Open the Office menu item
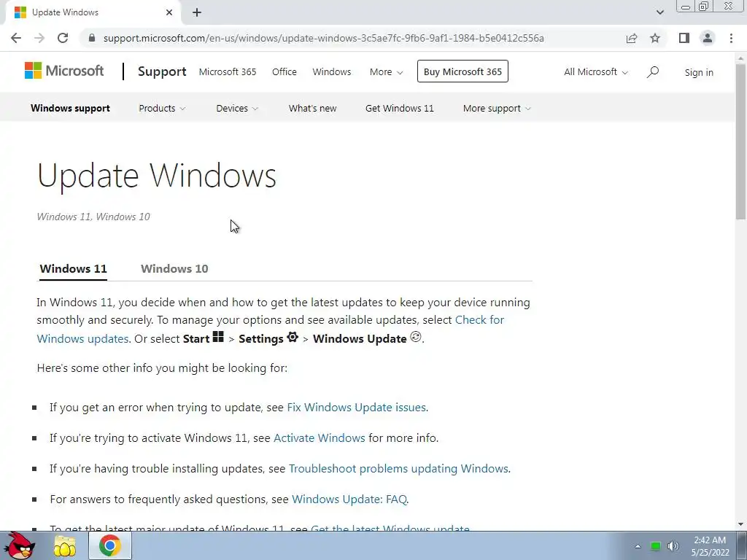This screenshot has width=747, height=560. click(285, 72)
